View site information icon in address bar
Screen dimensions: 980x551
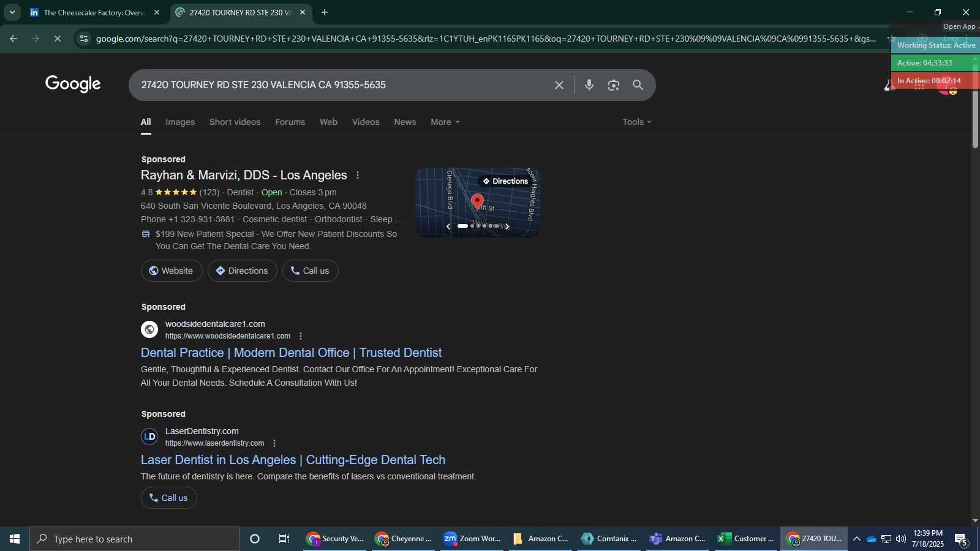(84, 39)
